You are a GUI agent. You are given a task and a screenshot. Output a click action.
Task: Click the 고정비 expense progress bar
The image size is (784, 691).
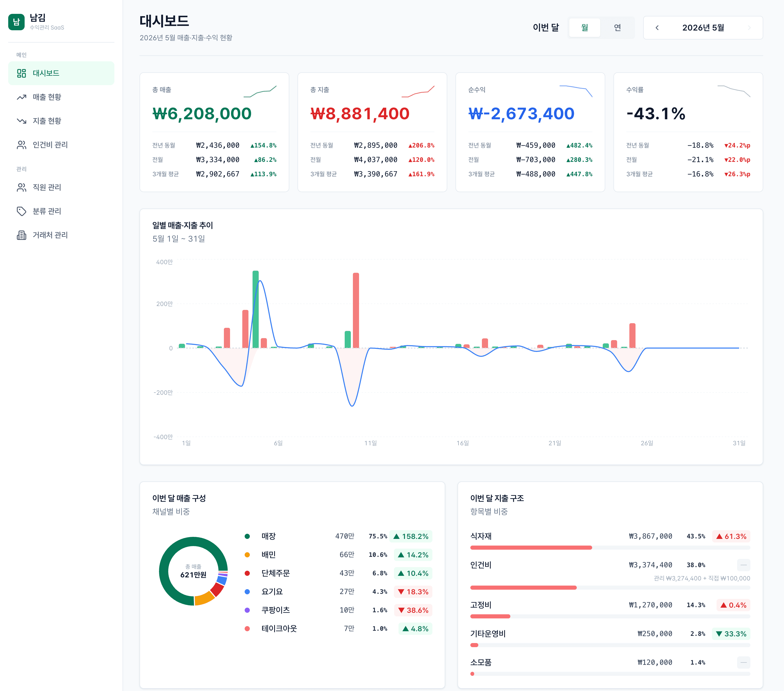point(610,616)
